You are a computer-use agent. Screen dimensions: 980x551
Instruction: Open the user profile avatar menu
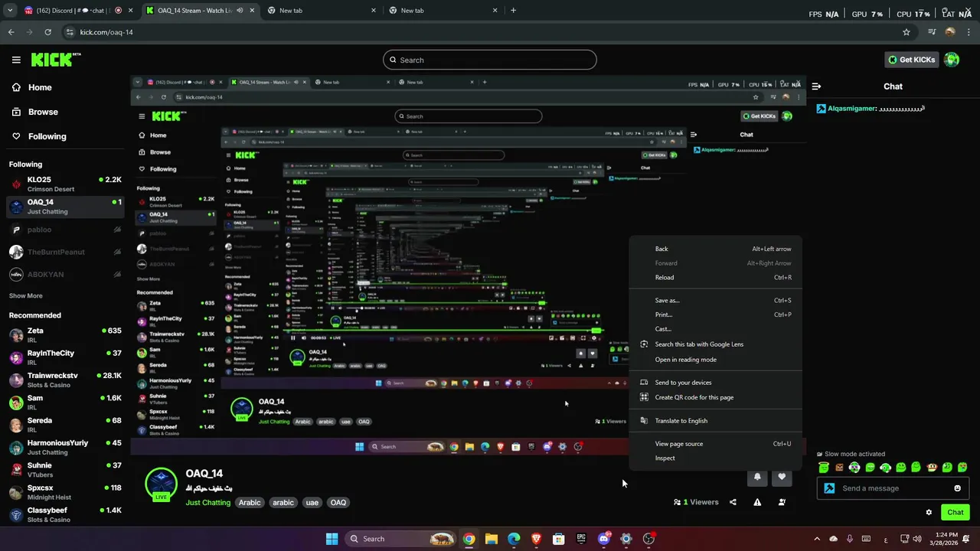[952, 60]
